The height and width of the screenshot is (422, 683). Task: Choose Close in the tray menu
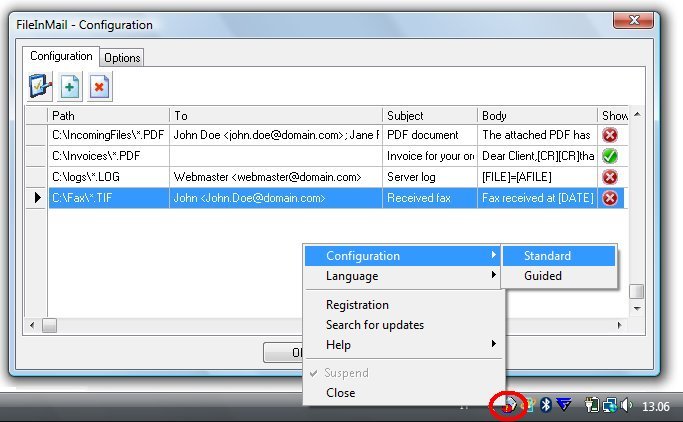[403, 393]
